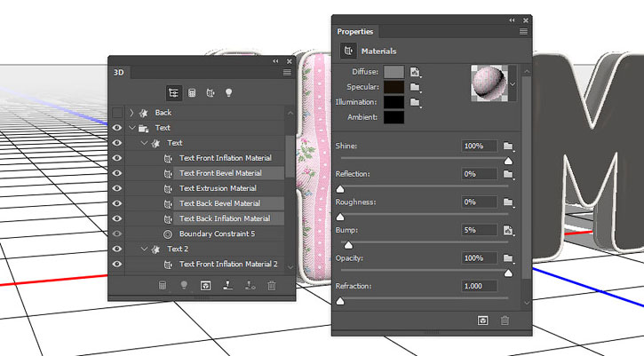The image size is (644, 356).
Task: Hide the Text group folder layer
Action: click(117, 128)
